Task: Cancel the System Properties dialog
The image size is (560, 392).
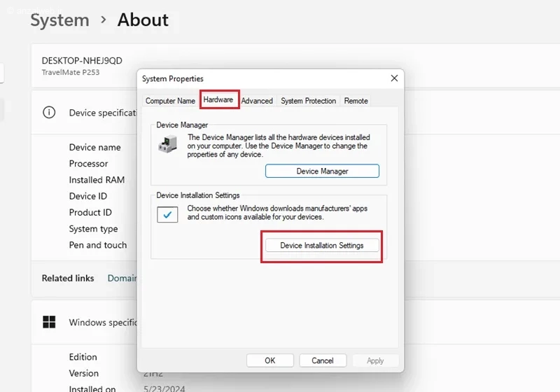Action: (x=323, y=360)
